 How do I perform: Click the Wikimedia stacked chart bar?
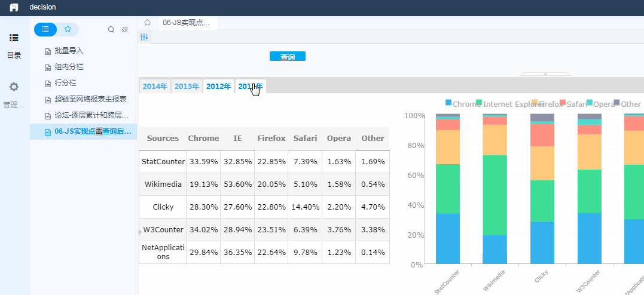point(495,189)
